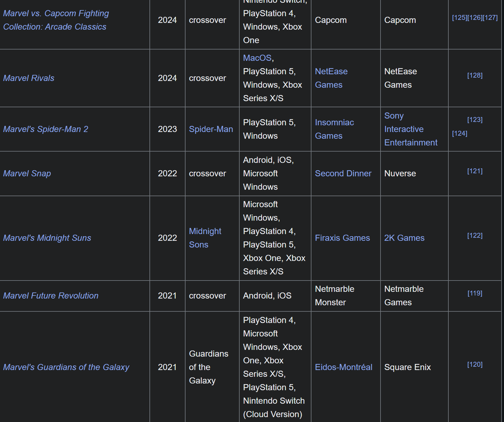The image size is (504, 422).
Task: Jump to citation [124] for Spider-Man 2
Action: 460,134
